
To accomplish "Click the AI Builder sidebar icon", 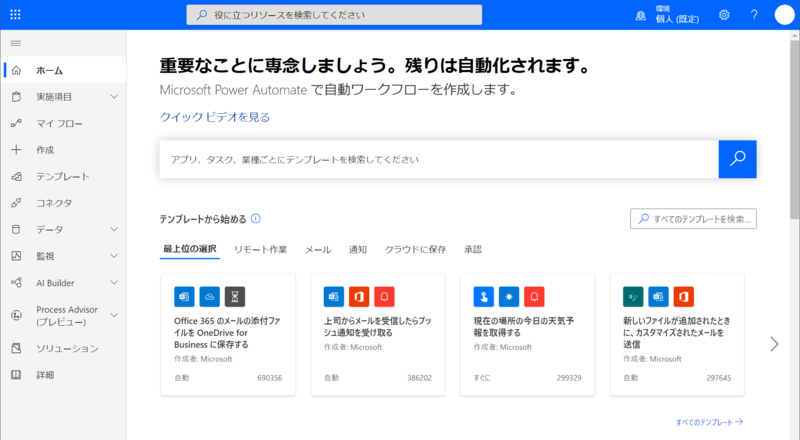I will [16, 282].
